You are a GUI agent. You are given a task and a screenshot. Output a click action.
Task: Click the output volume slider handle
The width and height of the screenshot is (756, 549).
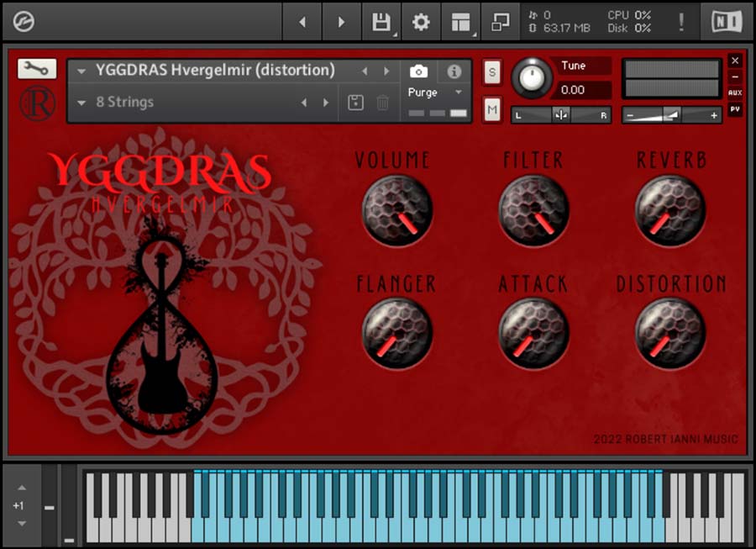point(672,115)
